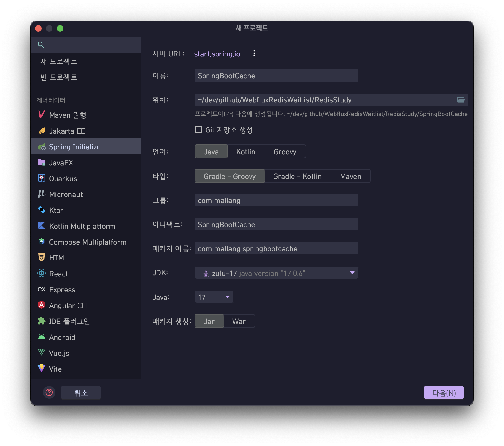Screen dimensions: 504x446
Task: Select Jar packaging
Action: 209,321
